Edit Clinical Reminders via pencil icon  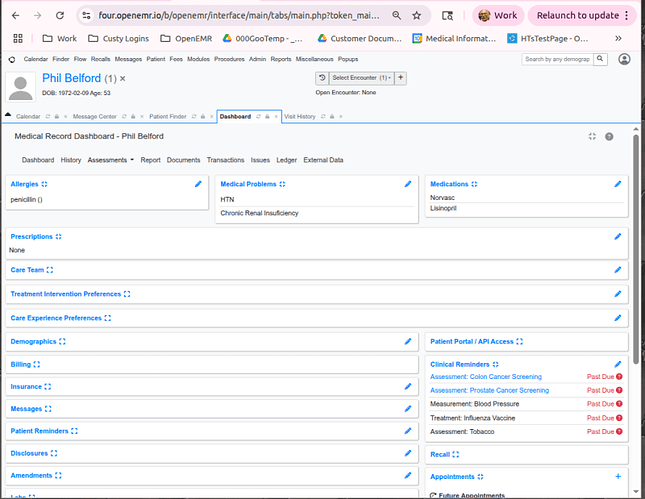pos(618,364)
